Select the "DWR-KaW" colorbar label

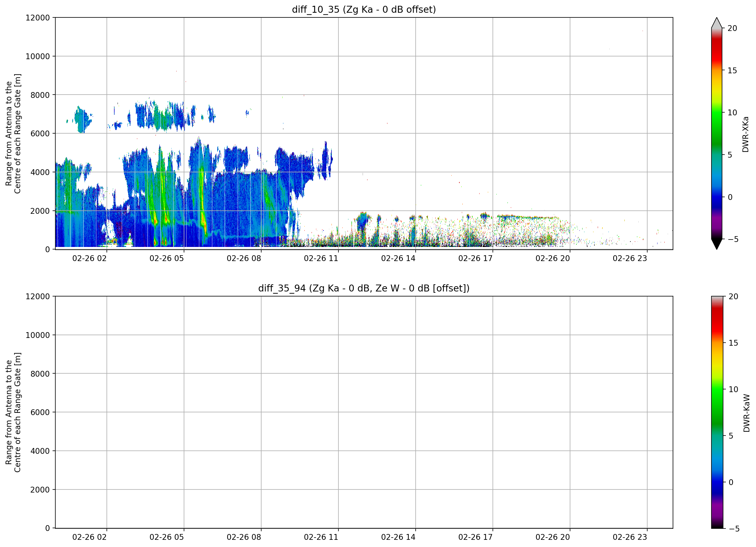[x=746, y=413]
